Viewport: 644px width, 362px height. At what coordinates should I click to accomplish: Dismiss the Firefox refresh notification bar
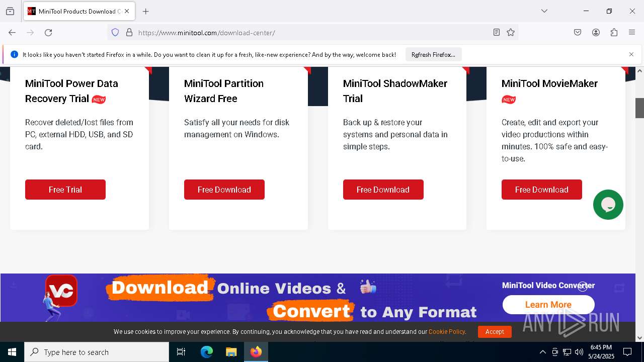(x=631, y=54)
